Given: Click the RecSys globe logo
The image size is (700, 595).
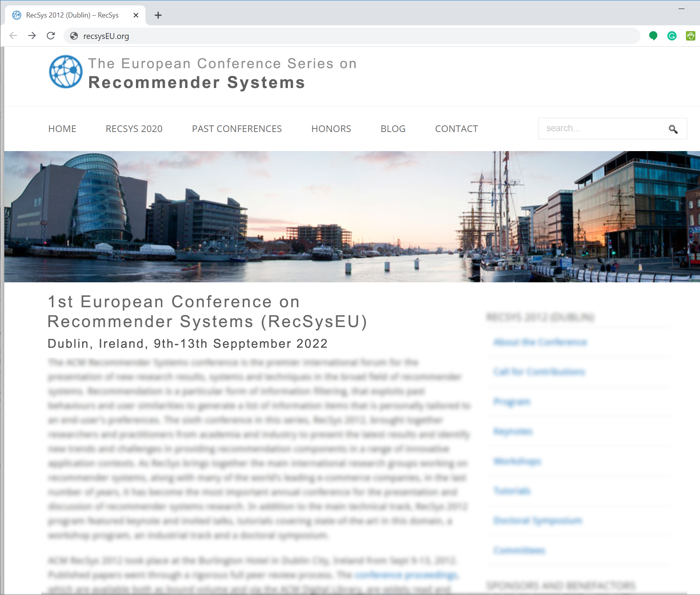Looking at the screenshot, I should pyautogui.click(x=65, y=72).
